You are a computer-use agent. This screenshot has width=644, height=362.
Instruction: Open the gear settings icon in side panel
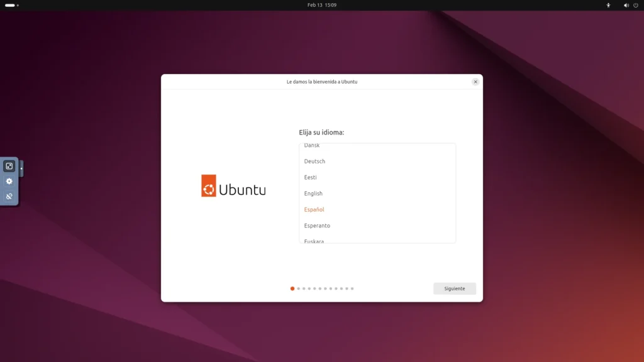click(x=9, y=181)
